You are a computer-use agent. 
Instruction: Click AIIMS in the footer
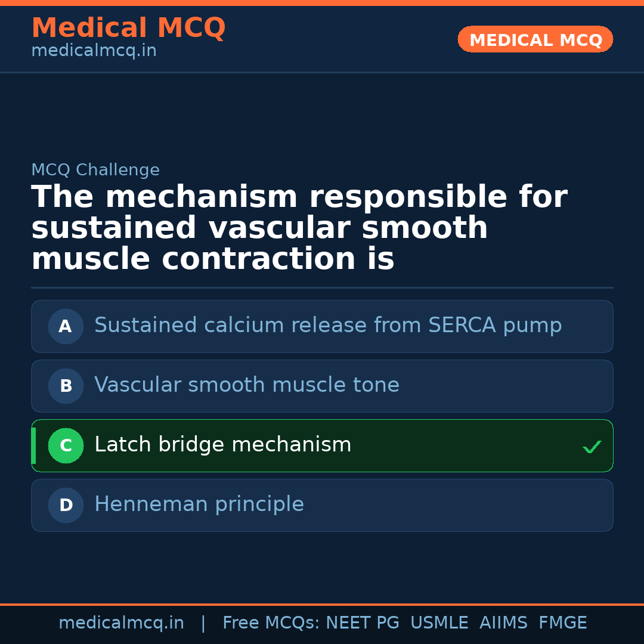coord(503,623)
